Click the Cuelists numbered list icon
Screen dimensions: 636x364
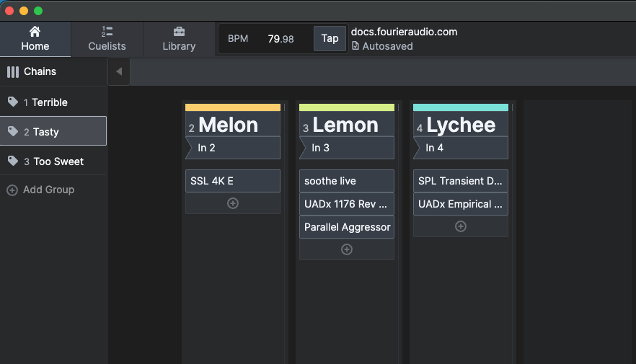107,32
